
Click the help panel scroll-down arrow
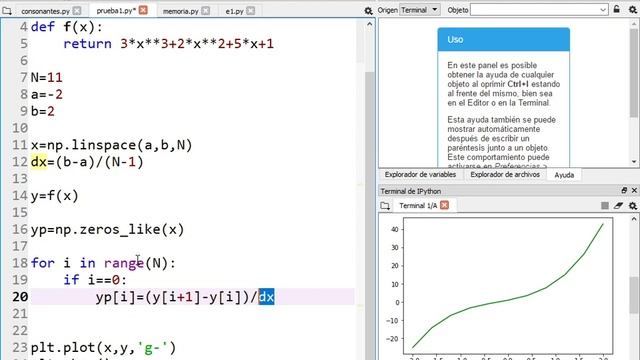[x=634, y=162]
